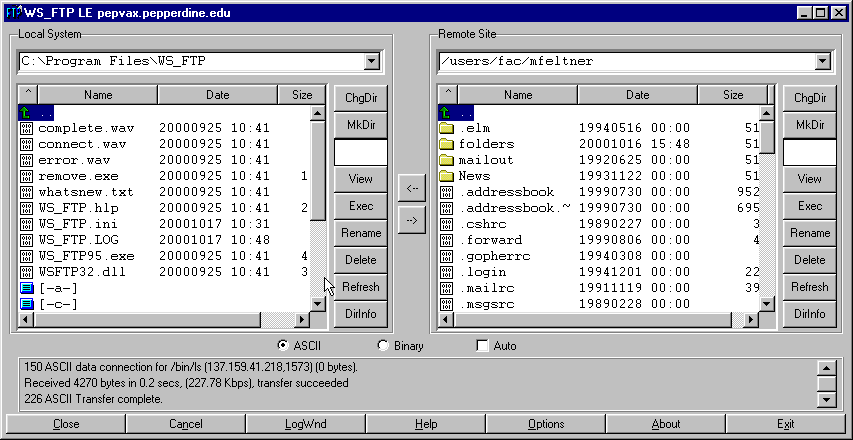Click the local Refresh button
Image resolution: width=853 pixels, height=440 pixels.
point(361,287)
